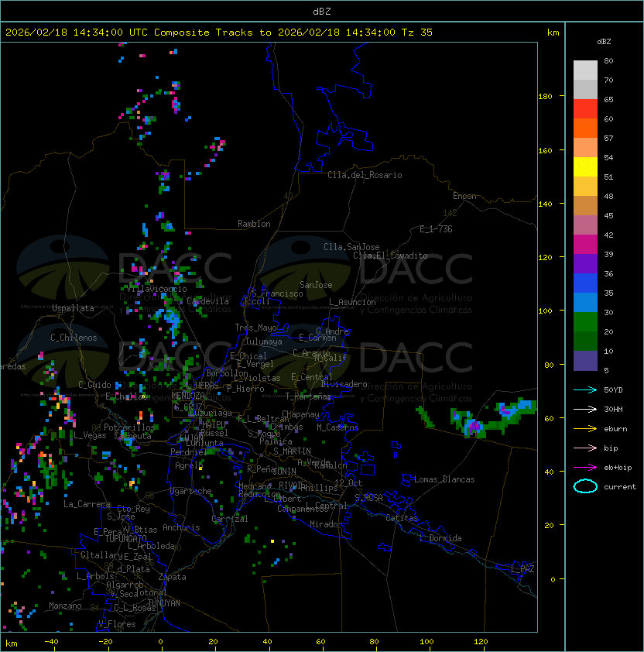Image resolution: width=644 pixels, height=652 pixels.
Task: Select the magenta 42 dBZ swatch
Action: pyautogui.click(x=585, y=245)
